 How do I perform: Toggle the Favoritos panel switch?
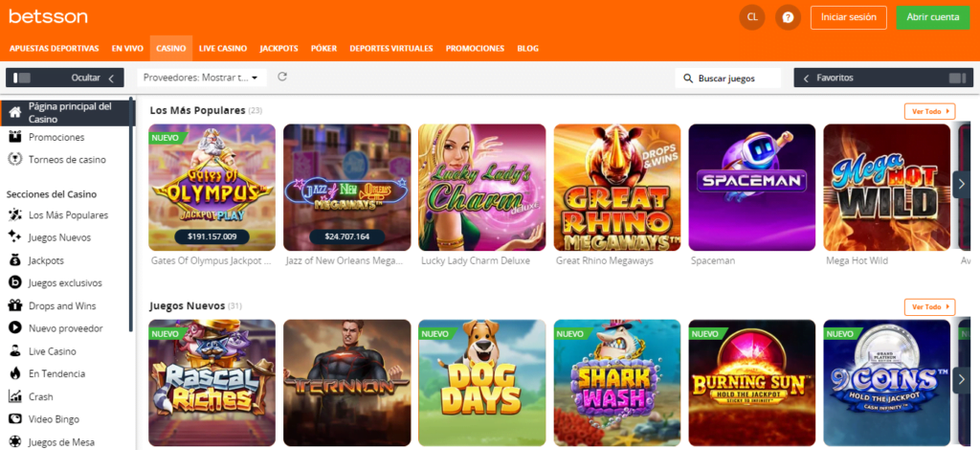click(957, 79)
